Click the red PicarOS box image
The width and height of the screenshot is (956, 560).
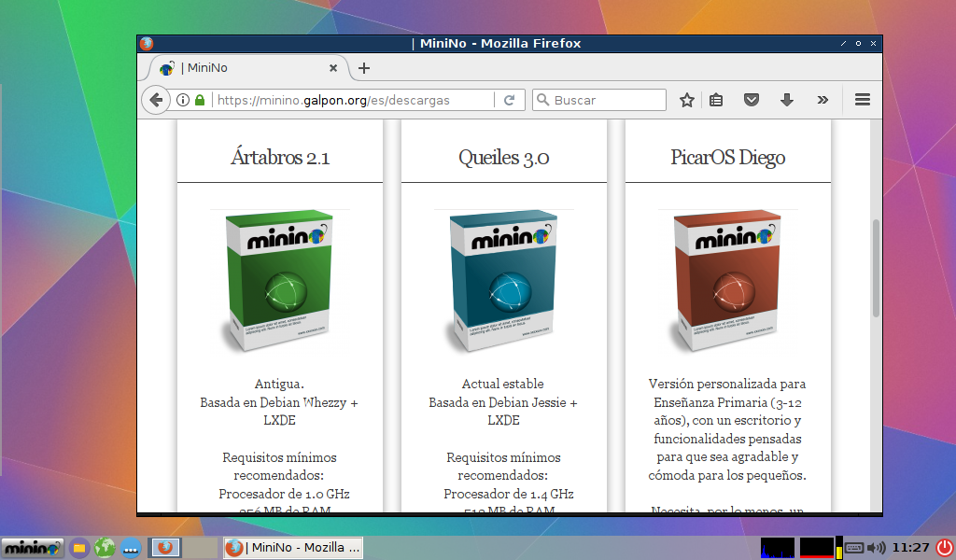click(727, 281)
